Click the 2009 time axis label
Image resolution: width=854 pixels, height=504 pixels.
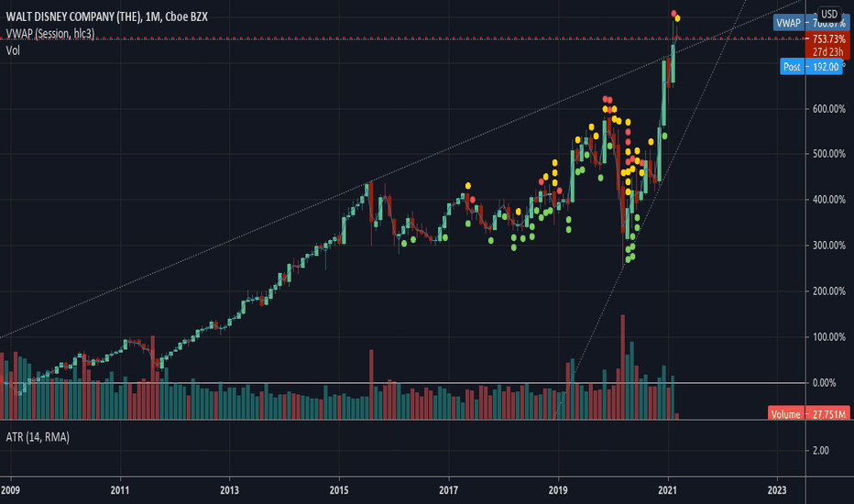tap(10, 490)
